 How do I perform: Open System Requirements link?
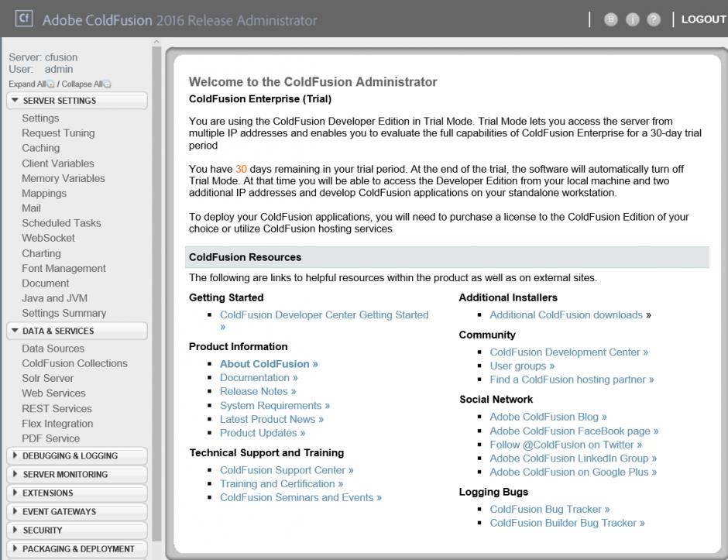click(275, 406)
